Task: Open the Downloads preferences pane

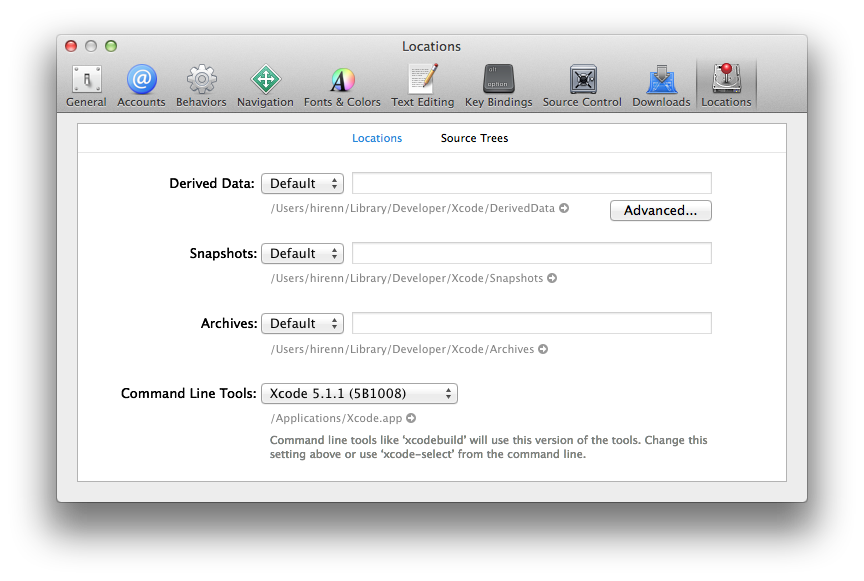Action: [661, 85]
